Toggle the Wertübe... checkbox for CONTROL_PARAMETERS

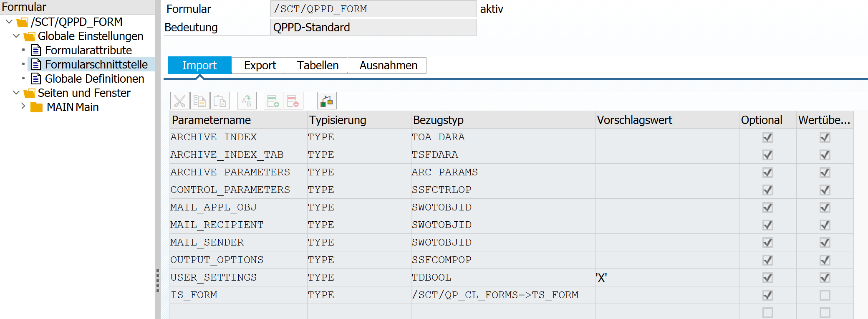pos(825,190)
